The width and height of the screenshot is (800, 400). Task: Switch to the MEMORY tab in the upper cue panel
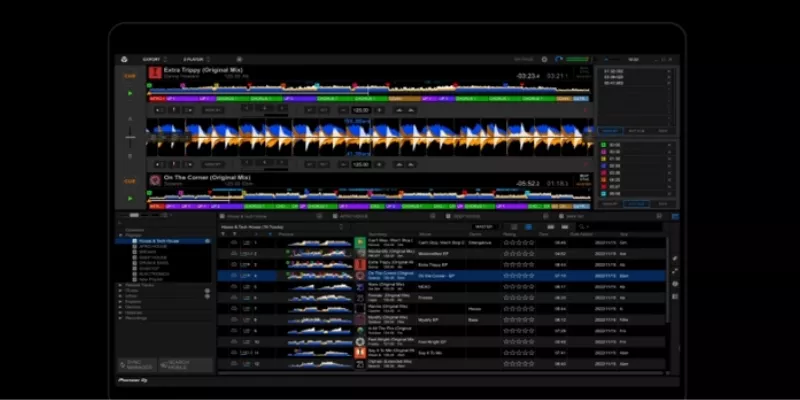coord(611,131)
